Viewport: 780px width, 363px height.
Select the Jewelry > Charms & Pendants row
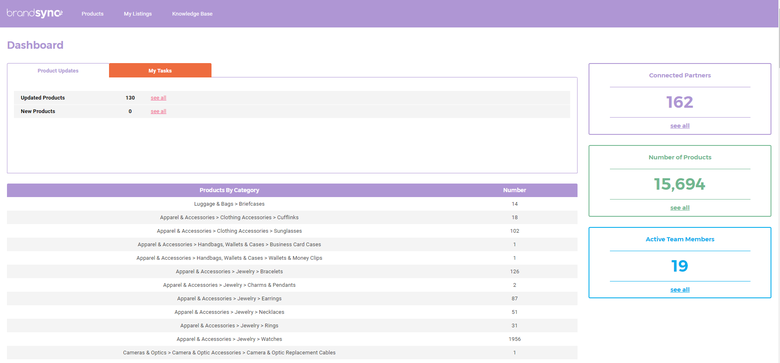[x=292, y=285]
